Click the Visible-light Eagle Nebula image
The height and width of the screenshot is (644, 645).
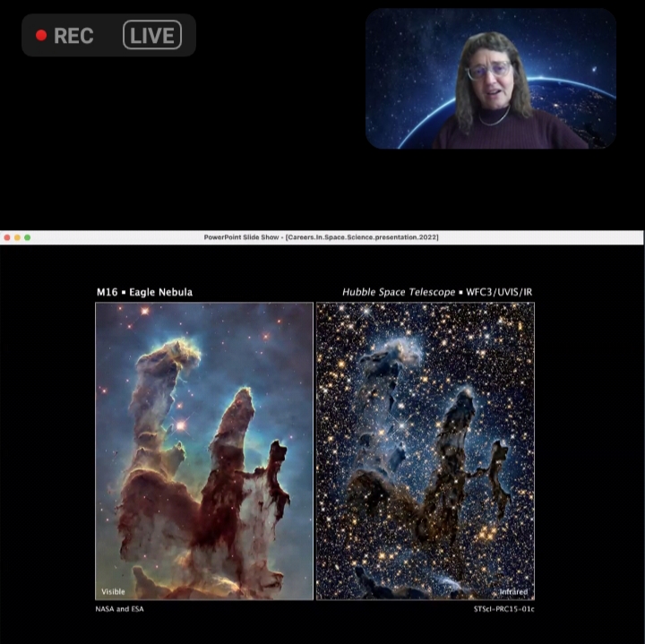click(204, 451)
